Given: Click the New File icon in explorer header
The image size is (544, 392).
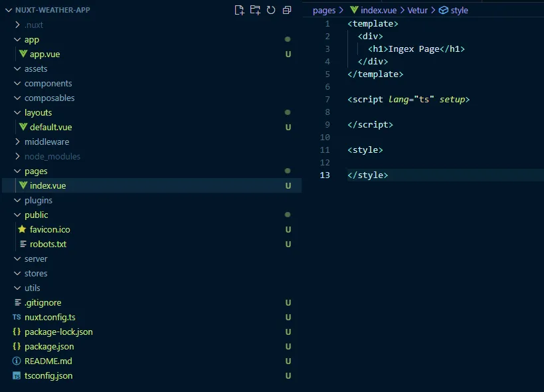Looking at the screenshot, I should click(x=239, y=10).
